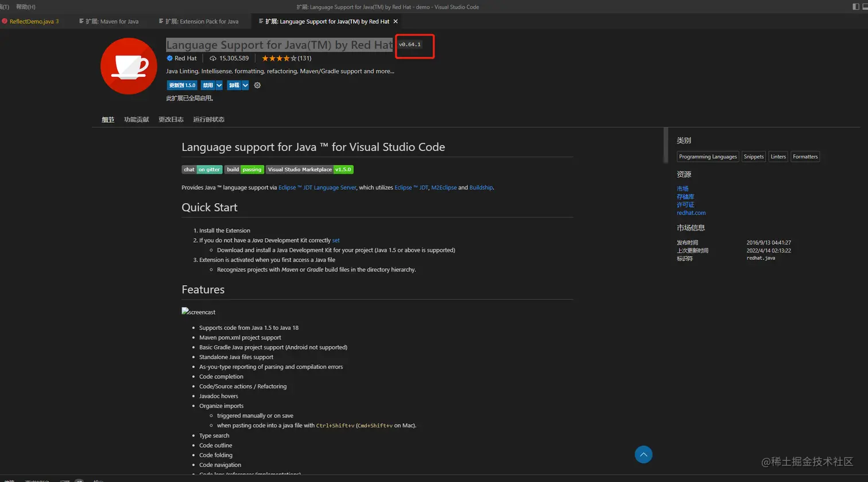
Task: Click the Quick Start heading
Action: (x=210, y=207)
